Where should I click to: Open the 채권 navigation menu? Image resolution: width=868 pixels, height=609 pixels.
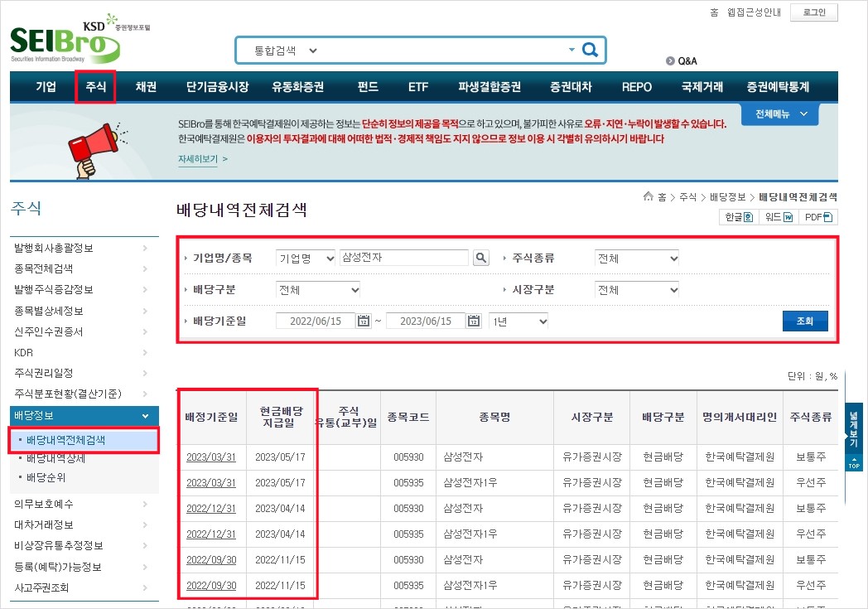(146, 86)
